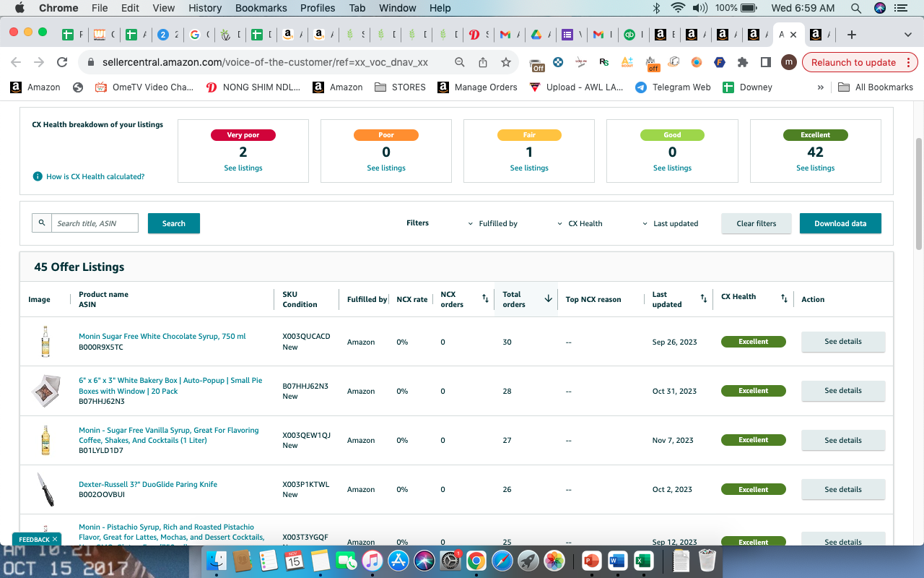Open the Trash in the Dock
Viewport: 924px width, 578px height.
(707, 560)
